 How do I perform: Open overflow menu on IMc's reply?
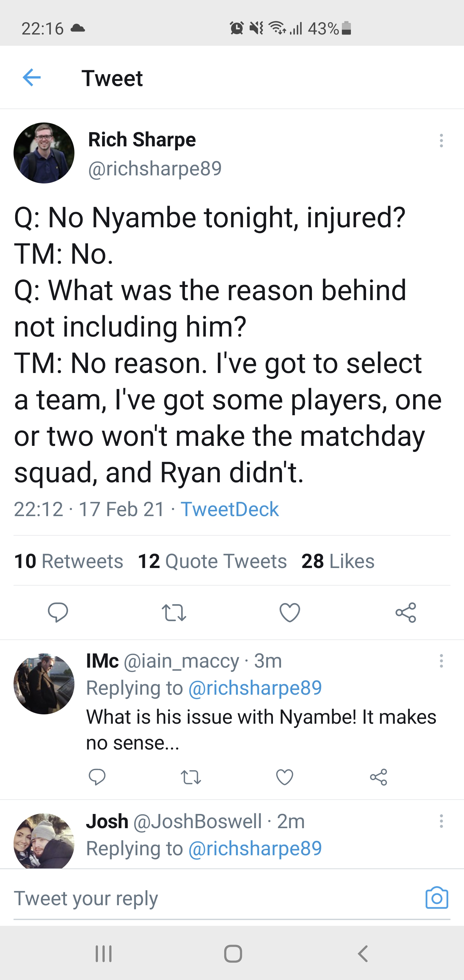(441, 661)
